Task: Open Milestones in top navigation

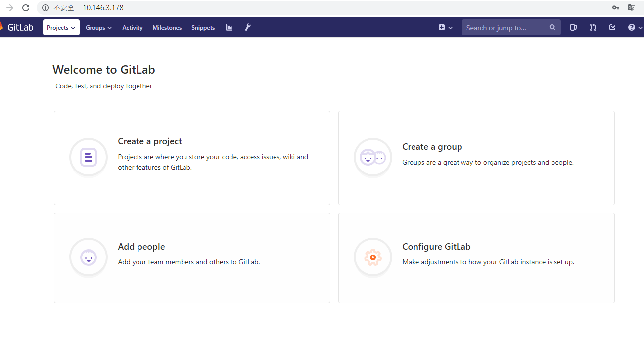Action: 167,28
